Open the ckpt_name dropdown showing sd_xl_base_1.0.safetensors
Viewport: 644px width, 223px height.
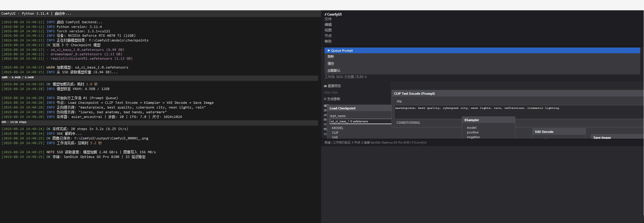[360, 121]
